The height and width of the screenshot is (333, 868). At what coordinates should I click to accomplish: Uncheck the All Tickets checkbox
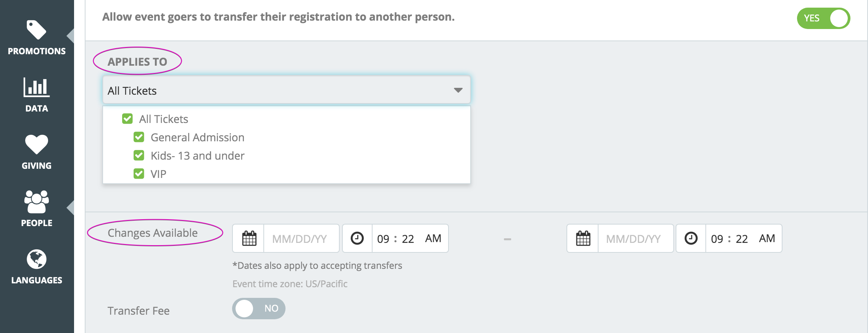(x=127, y=119)
